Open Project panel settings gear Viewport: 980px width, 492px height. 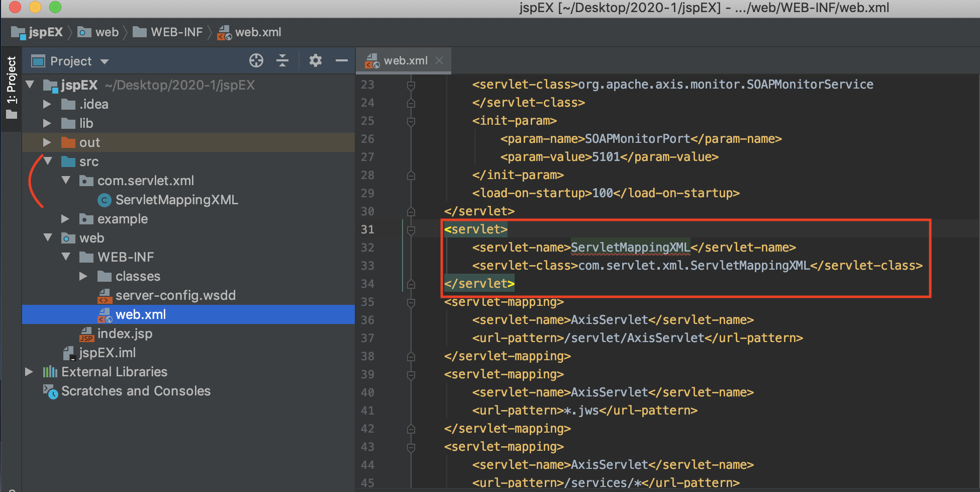(x=315, y=60)
